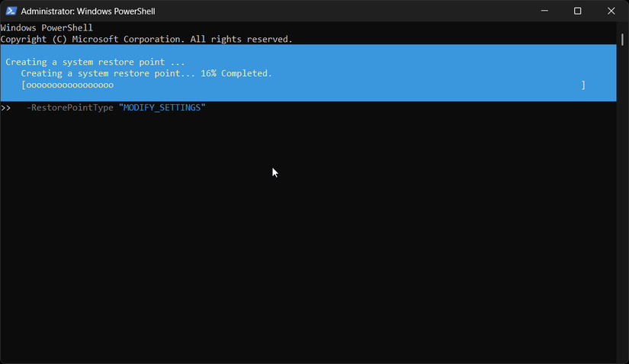Image resolution: width=629 pixels, height=364 pixels.
Task: Click the restore point progress bar
Action: (x=70, y=85)
